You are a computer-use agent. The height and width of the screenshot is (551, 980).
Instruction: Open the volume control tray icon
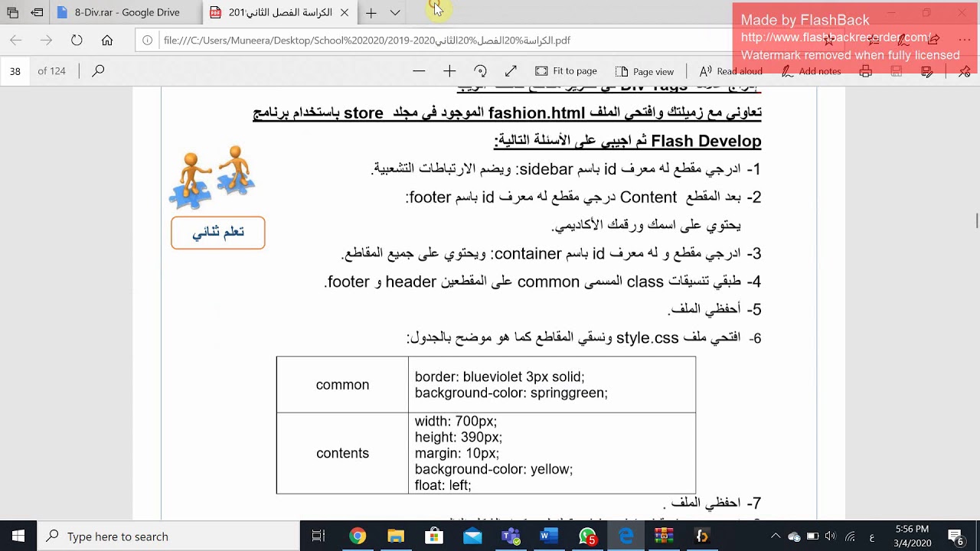831,536
